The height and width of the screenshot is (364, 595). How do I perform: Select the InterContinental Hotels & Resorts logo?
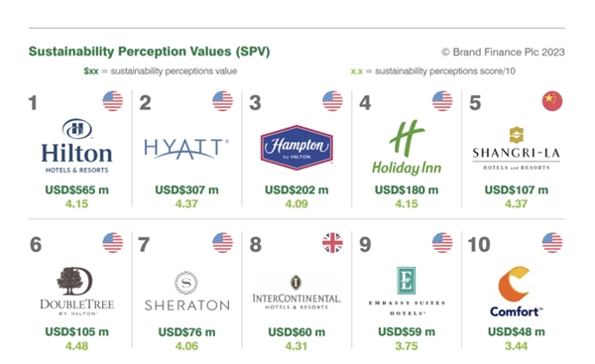tap(297, 292)
